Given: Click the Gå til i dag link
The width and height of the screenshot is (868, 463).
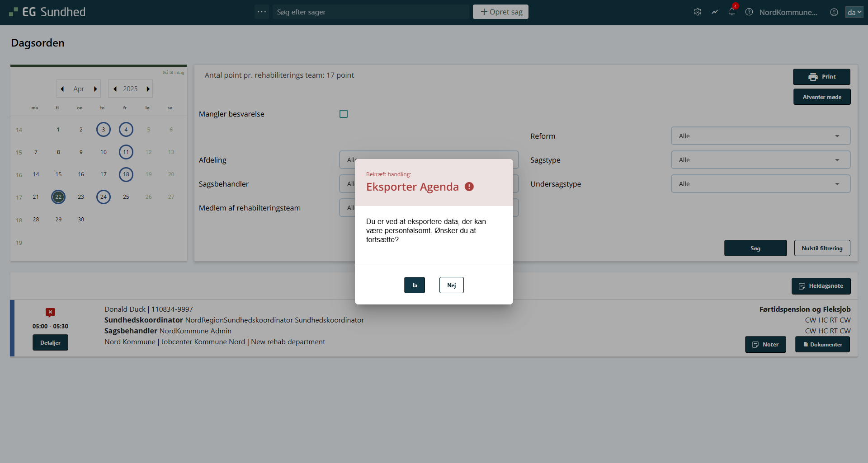Looking at the screenshot, I should click(173, 72).
